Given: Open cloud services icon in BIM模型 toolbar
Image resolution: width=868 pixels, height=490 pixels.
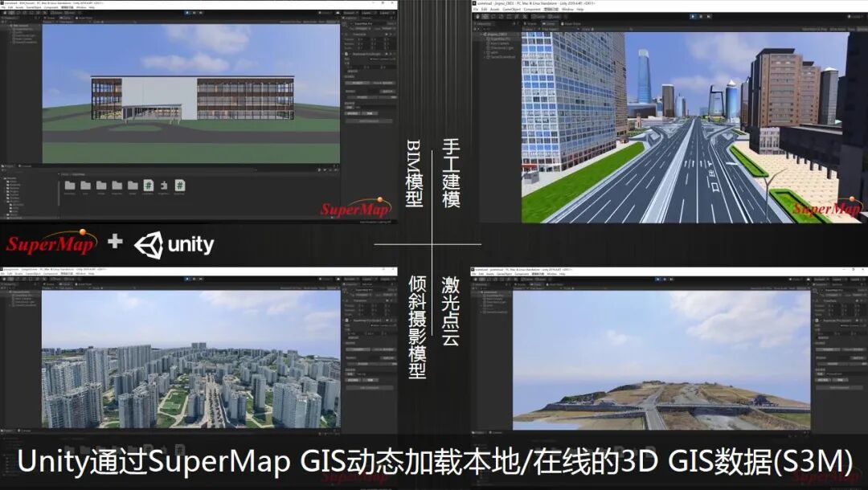Looking at the screenshot, I should pos(338,13).
